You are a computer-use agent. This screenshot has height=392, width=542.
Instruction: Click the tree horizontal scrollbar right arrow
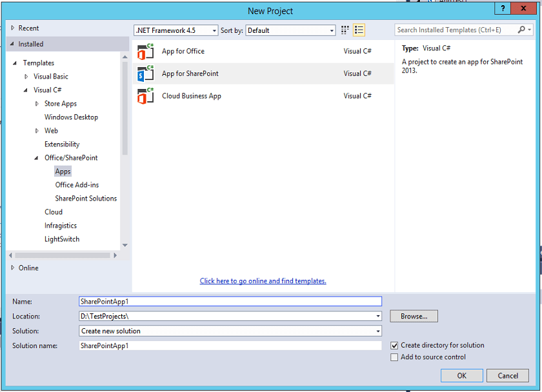click(x=115, y=255)
